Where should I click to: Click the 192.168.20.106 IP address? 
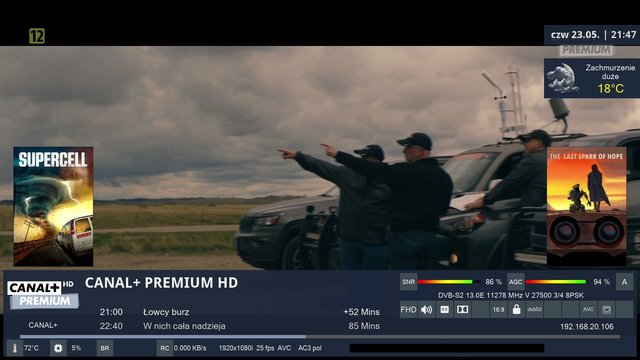587,327
